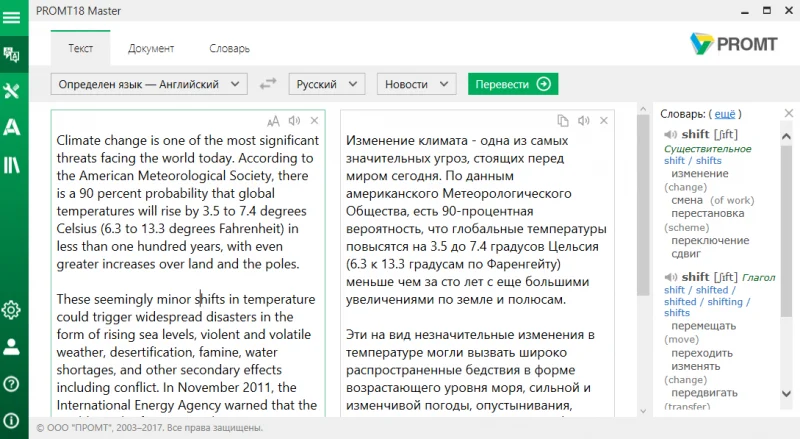Open the Новости topic dropdown
Screen dimensions: 800x439
coord(416,84)
